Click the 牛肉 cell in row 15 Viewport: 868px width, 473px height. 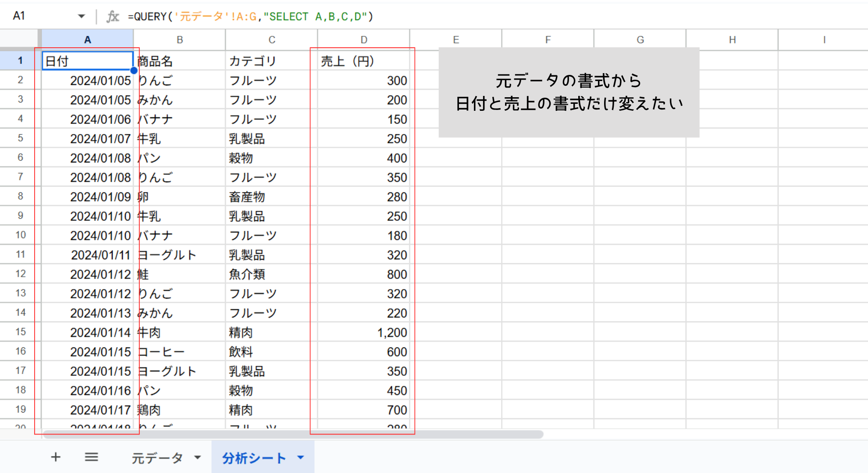[x=180, y=332]
